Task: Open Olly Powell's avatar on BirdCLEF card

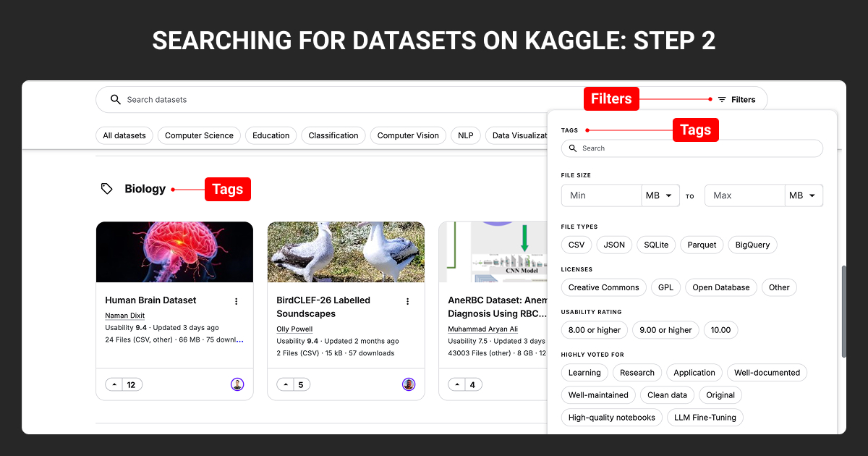Action: (x=409, y=384)
